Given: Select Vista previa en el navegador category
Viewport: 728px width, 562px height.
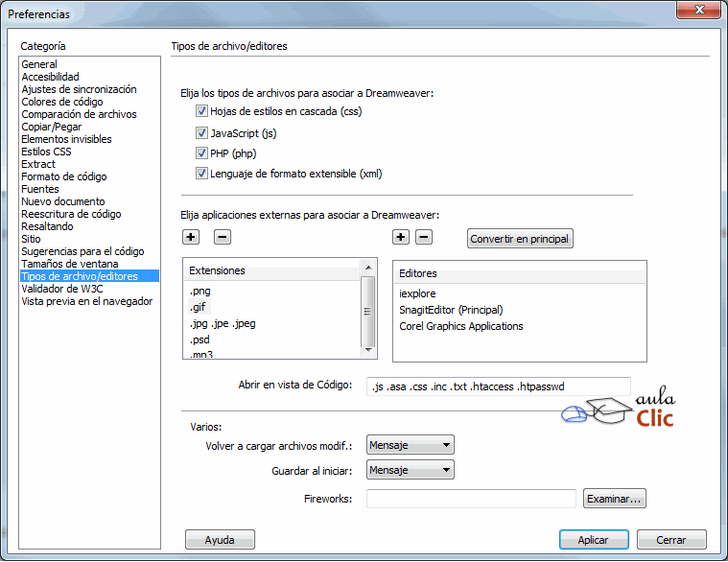Looking at the screenshot, I should pyautogui.click(x=86, y=301).
